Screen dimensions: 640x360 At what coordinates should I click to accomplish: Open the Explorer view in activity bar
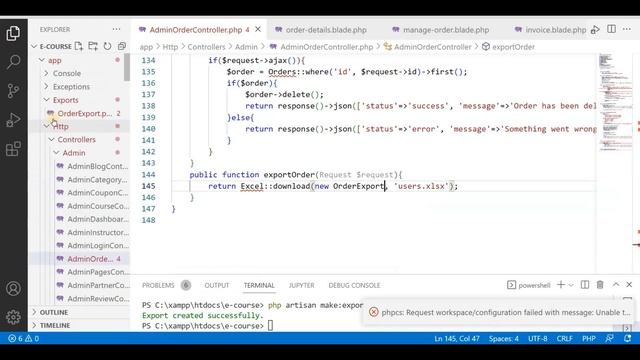pyautogui.click(x=13, y=33)
